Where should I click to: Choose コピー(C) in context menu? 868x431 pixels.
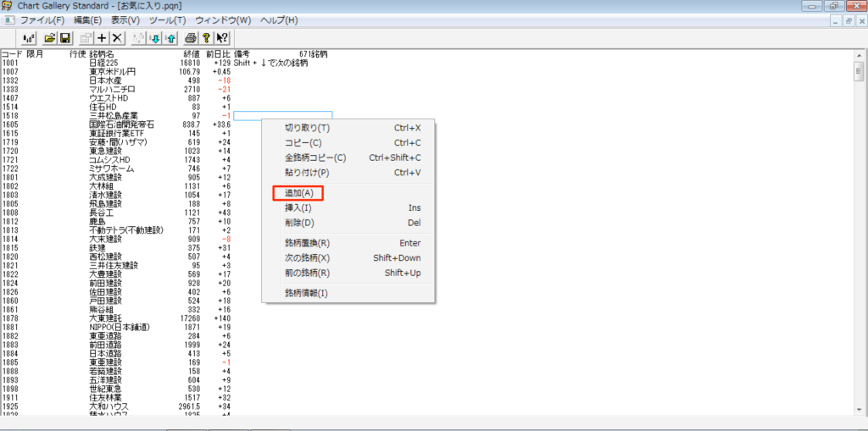[x=348, y=143]
